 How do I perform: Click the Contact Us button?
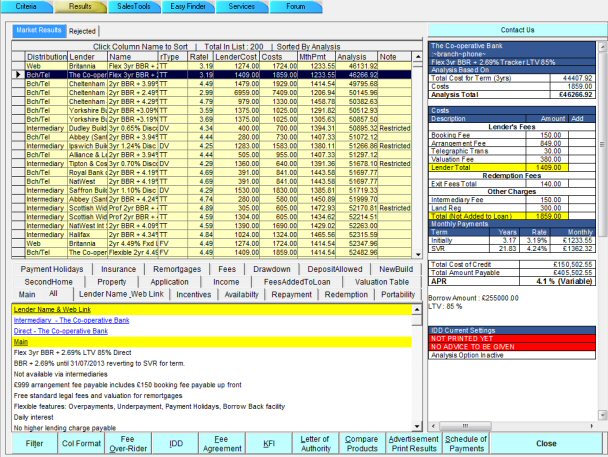pyautogui.click(x=517, y=30)
